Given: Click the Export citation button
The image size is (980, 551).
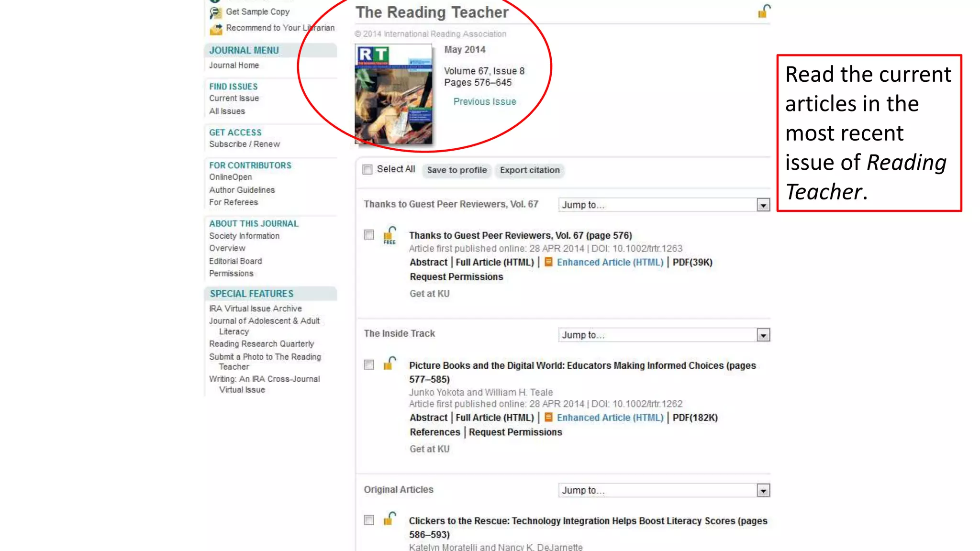Looking at the screenshot, I should (x=529, y=170).
